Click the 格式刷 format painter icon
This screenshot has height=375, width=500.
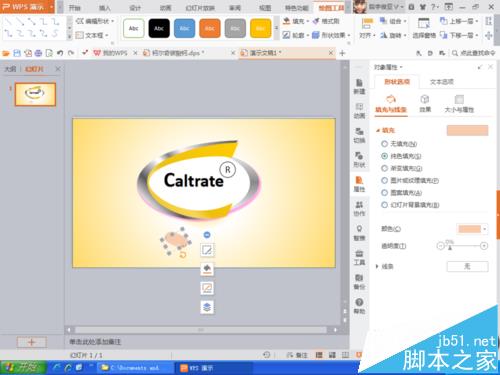click(326, 21)
